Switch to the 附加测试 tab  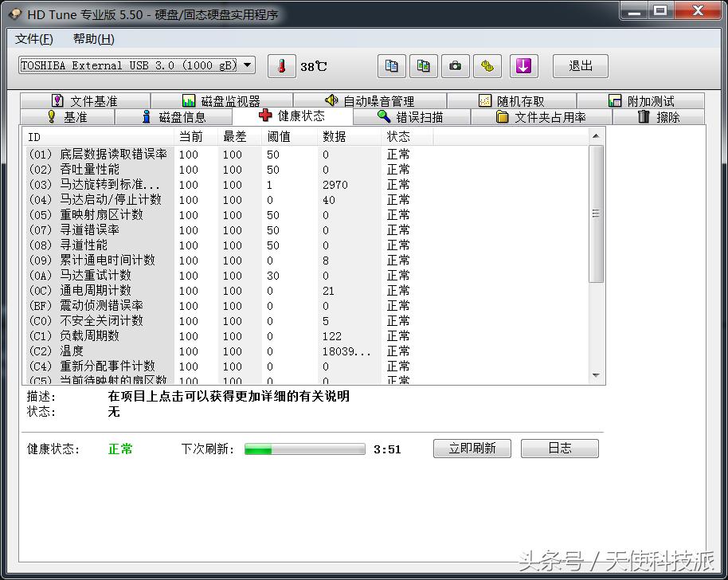click(640, 100)
